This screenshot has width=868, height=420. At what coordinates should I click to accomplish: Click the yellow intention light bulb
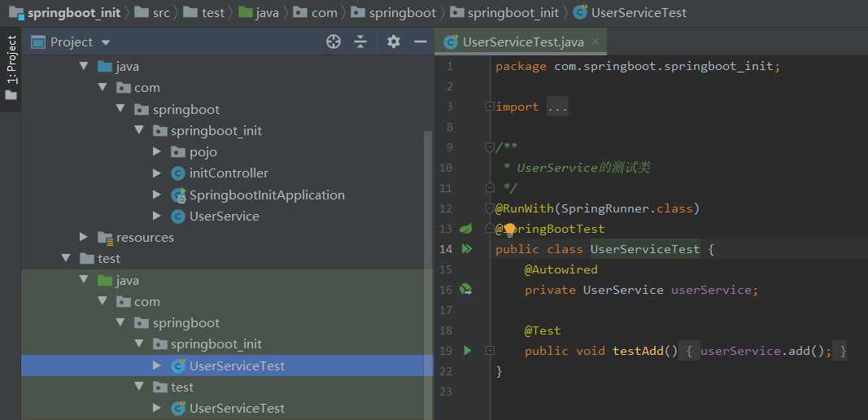click(509, 230)
